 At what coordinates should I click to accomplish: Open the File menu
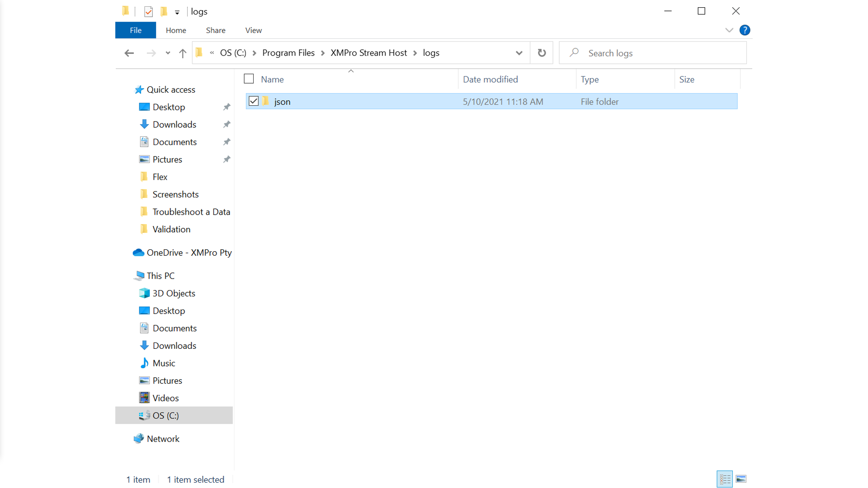(x=135, y=30)
